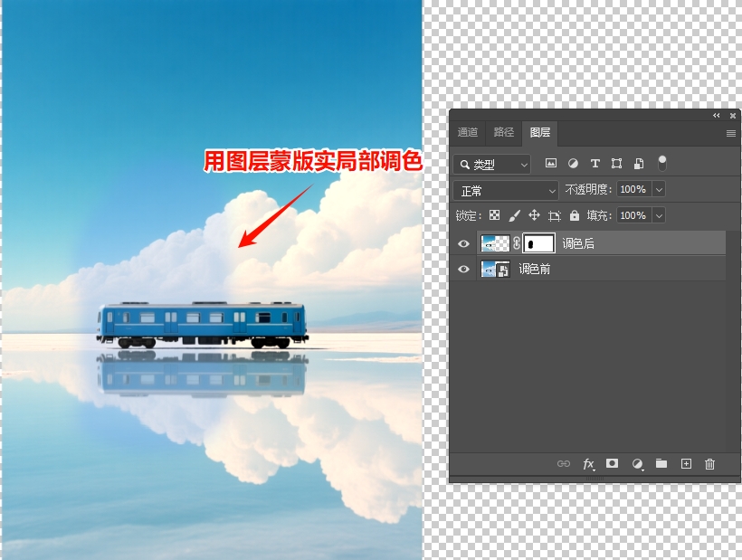This screenshot has height=560, width=742.
Task: Create a new group
Action: (x=661, y=463)
